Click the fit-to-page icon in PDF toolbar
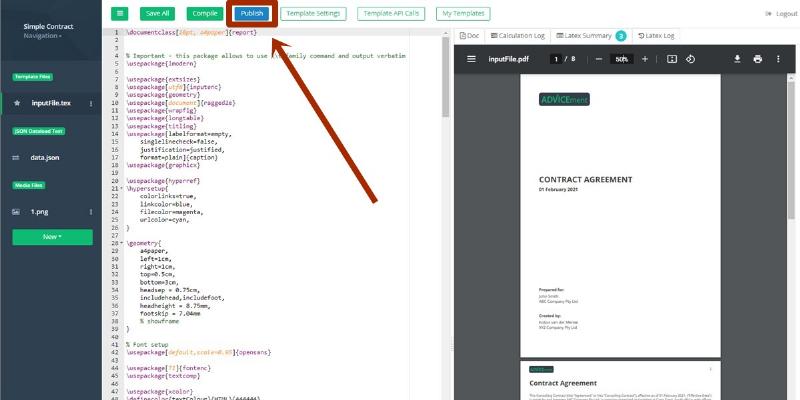Image resolution: width=800 pixels, height=400 pixels. click(672, 59)
